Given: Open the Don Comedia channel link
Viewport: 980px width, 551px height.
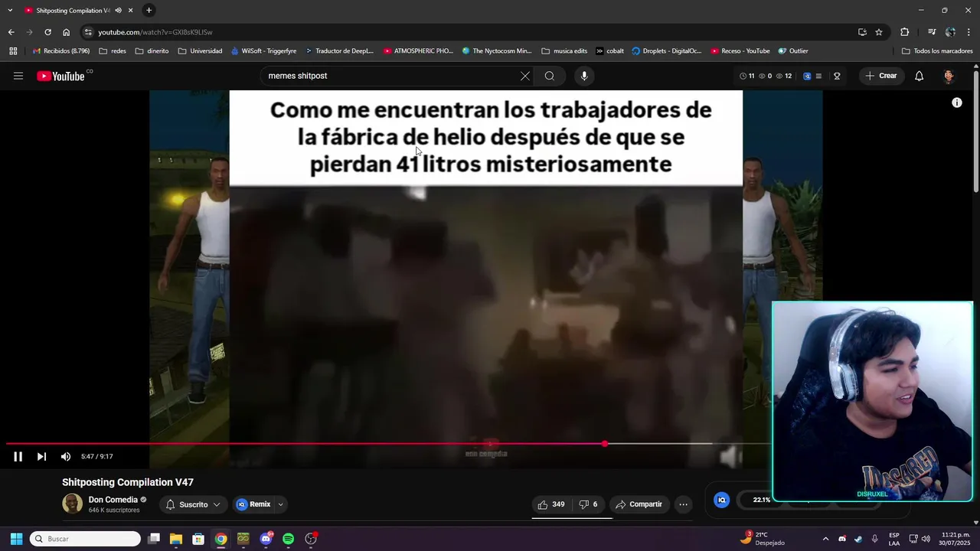Looking at the screenshot, I should point(113,500).
